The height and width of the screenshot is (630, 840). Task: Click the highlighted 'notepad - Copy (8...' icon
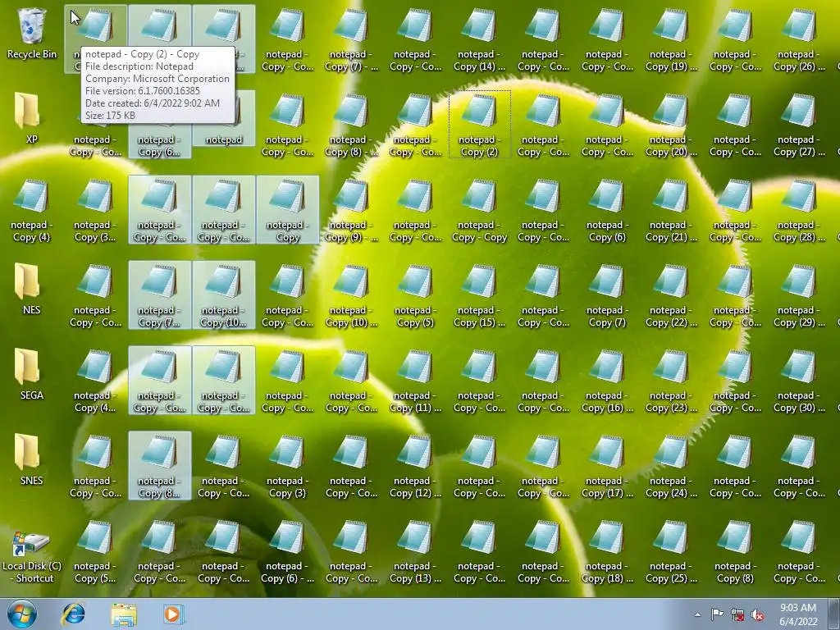point(160,466)
